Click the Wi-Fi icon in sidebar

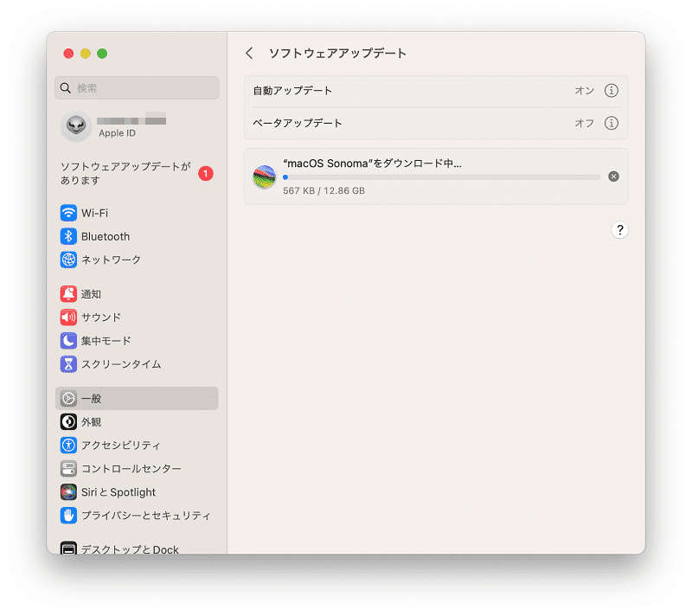68,213
